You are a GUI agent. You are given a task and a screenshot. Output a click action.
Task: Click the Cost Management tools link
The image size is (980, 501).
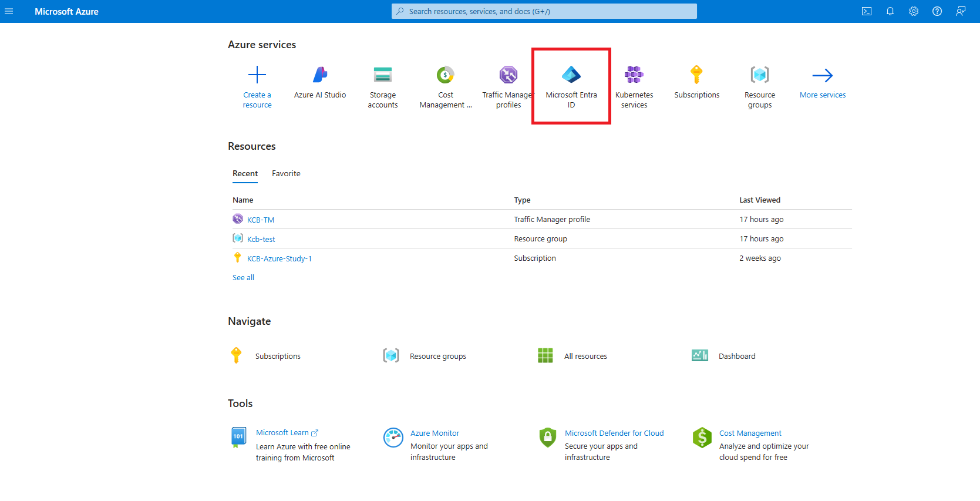(x=750, y=433)
